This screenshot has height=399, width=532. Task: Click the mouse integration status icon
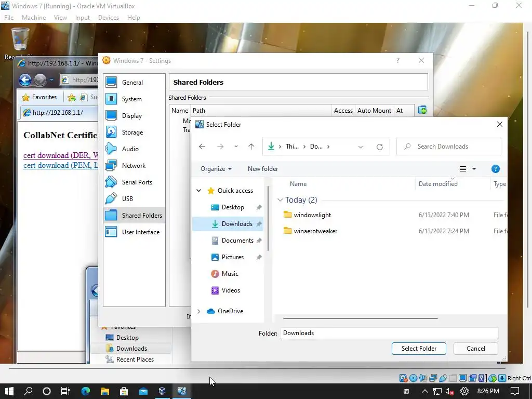(x=493, y=378)
